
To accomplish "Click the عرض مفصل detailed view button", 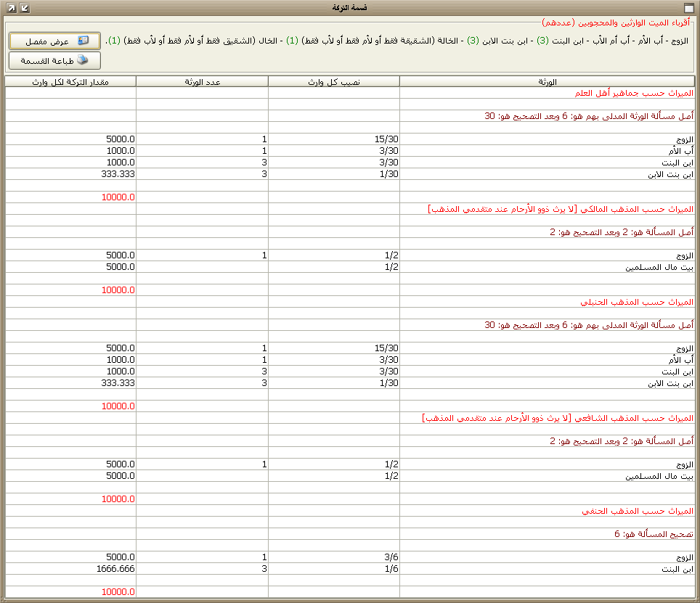I will point(54,41).
